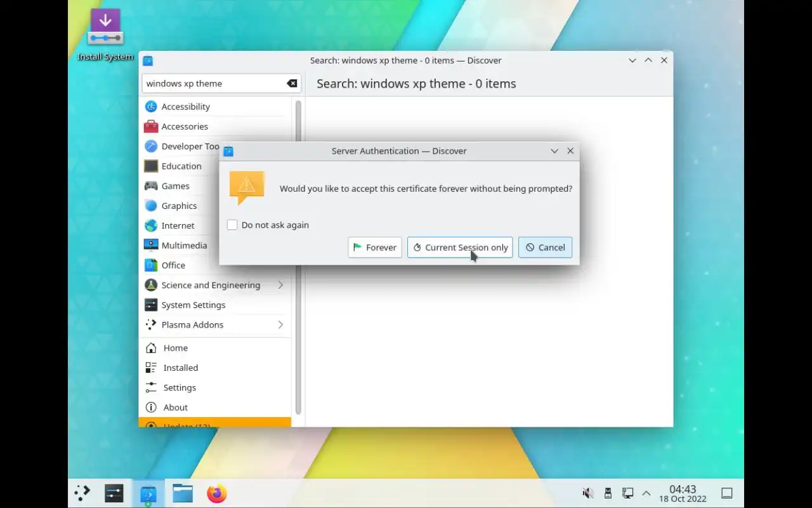Click the Accessories toolbox icon
The image size is (812, 508).
[x=151, y=126]
